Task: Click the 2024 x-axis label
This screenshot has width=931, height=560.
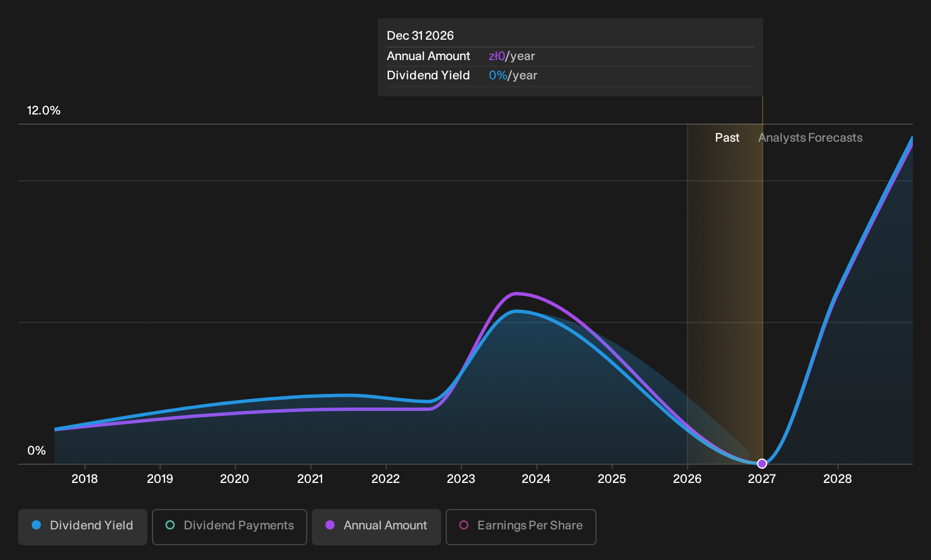Action: click(536, 479)
